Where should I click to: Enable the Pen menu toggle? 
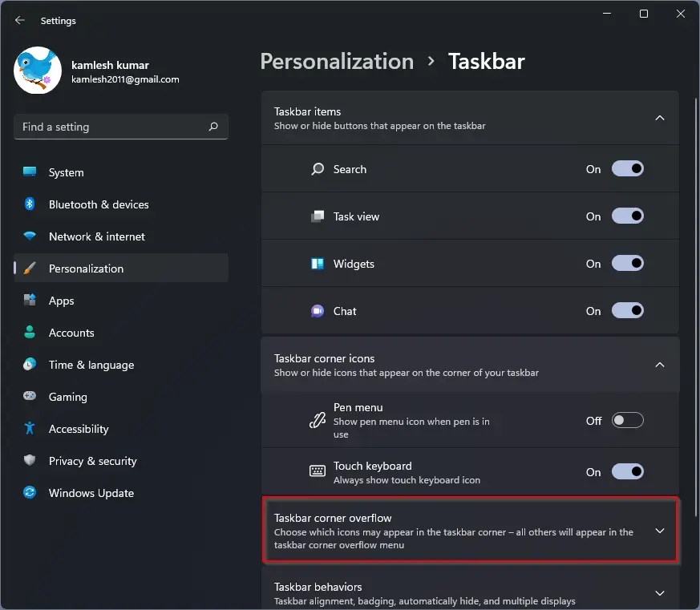[x=628, y=419]
